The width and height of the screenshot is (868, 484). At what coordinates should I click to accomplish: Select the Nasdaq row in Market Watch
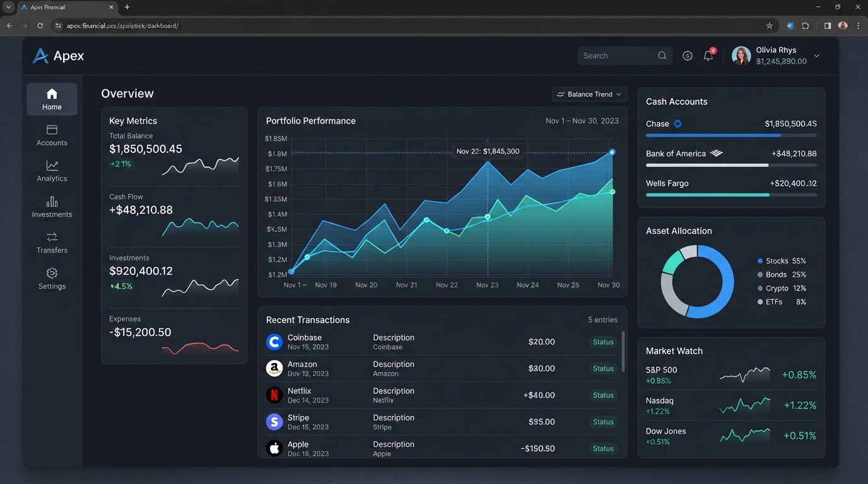coord(731,405)
